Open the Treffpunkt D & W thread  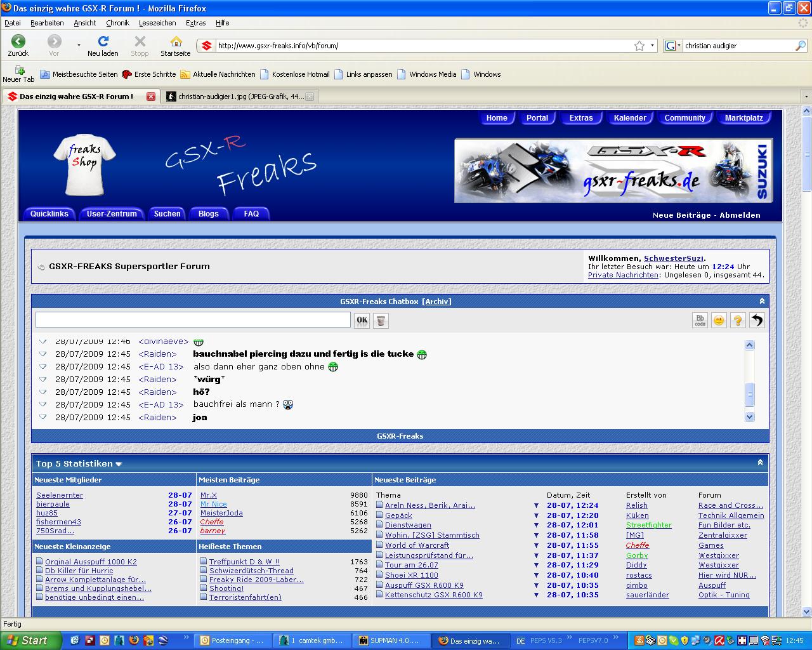[x=244, y=562]
